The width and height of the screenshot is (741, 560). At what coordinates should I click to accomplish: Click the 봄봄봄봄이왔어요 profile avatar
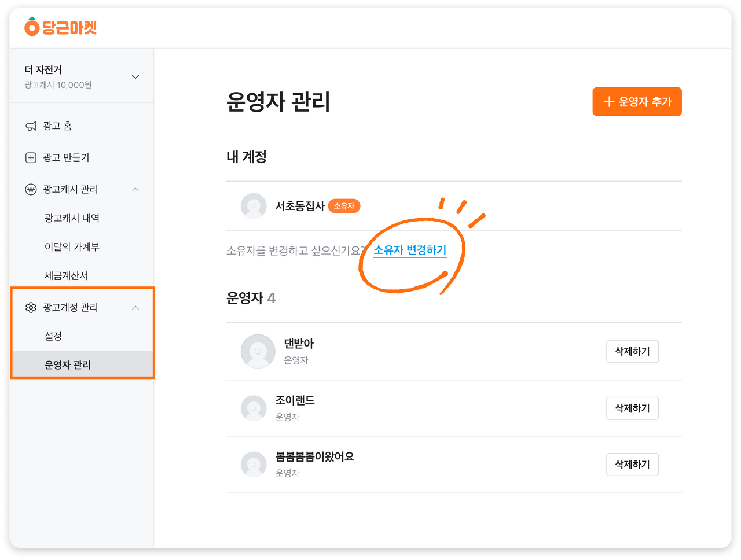254,464
